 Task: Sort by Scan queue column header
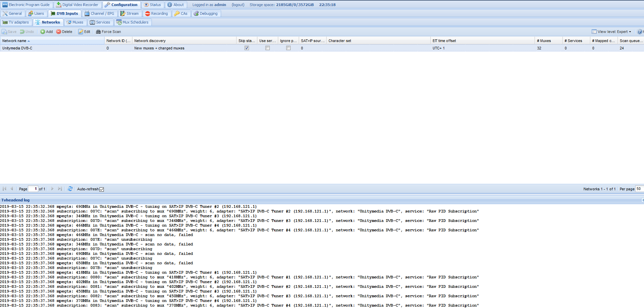[x=631, y=41]
